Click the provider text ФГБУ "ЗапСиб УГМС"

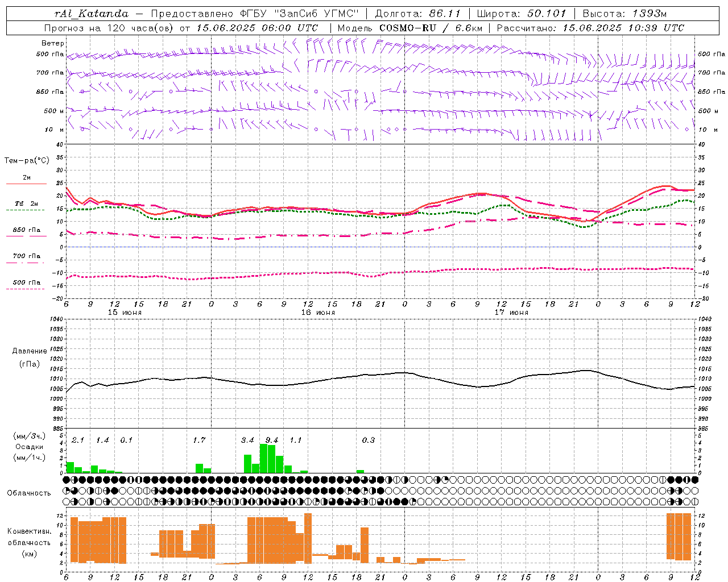pos(299,14)
